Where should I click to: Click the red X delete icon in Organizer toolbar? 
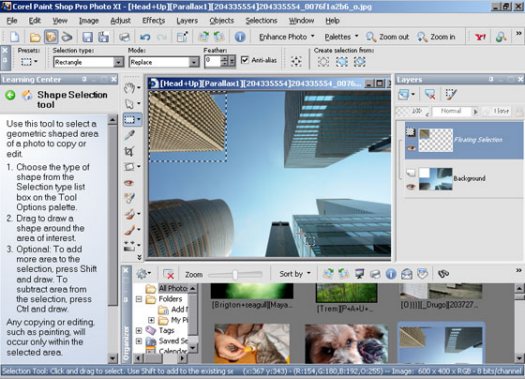(168, 274)
